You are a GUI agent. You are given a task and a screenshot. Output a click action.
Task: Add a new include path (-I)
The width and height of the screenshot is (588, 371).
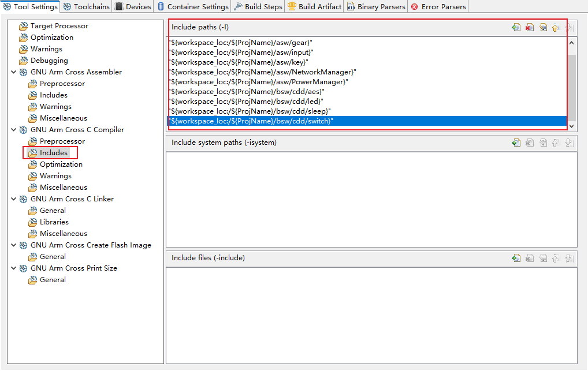pos(516,27)
